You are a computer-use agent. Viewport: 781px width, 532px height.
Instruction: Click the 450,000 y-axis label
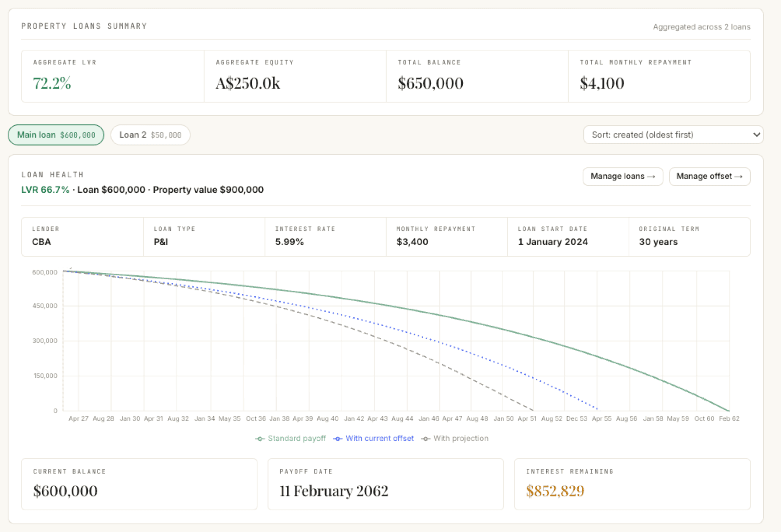coord(45,306)
